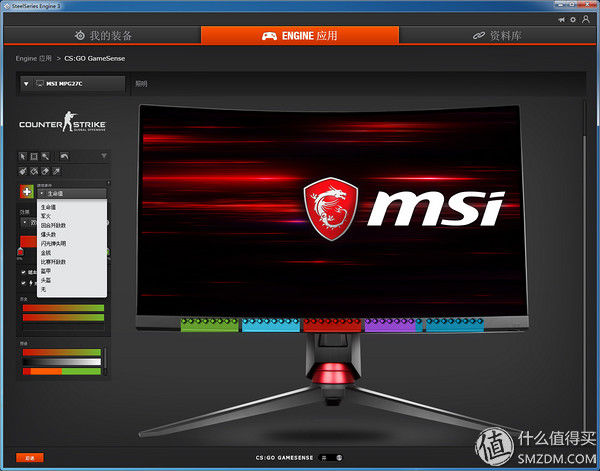
Task: Open the funnel filter in tool panel
Action: (104, 156)
